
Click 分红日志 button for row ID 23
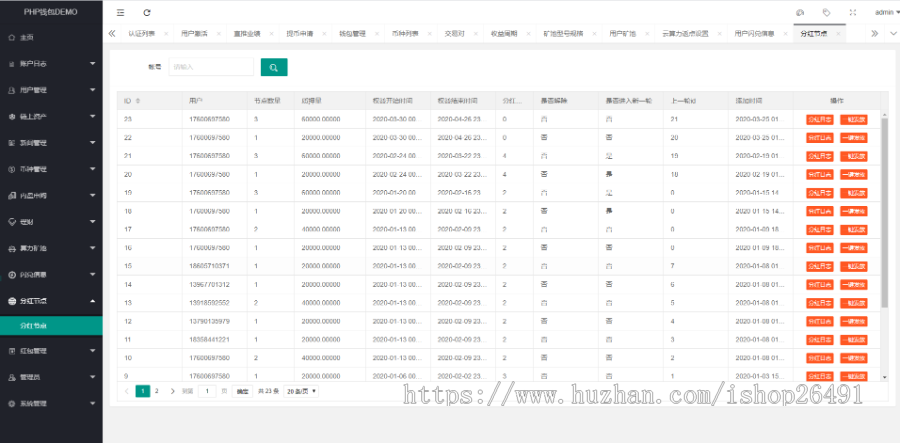[x=820, y=119]
